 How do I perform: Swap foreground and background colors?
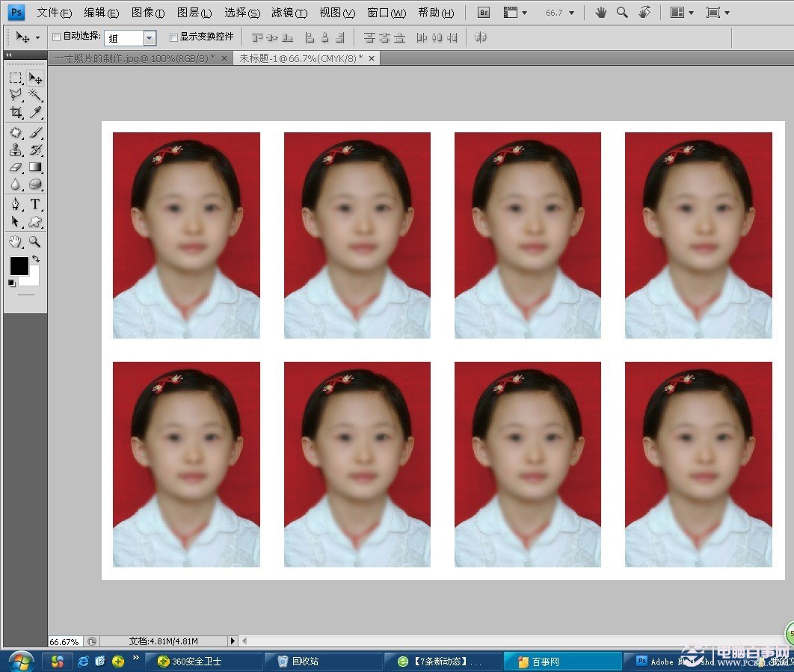click(x=36, y=259)
